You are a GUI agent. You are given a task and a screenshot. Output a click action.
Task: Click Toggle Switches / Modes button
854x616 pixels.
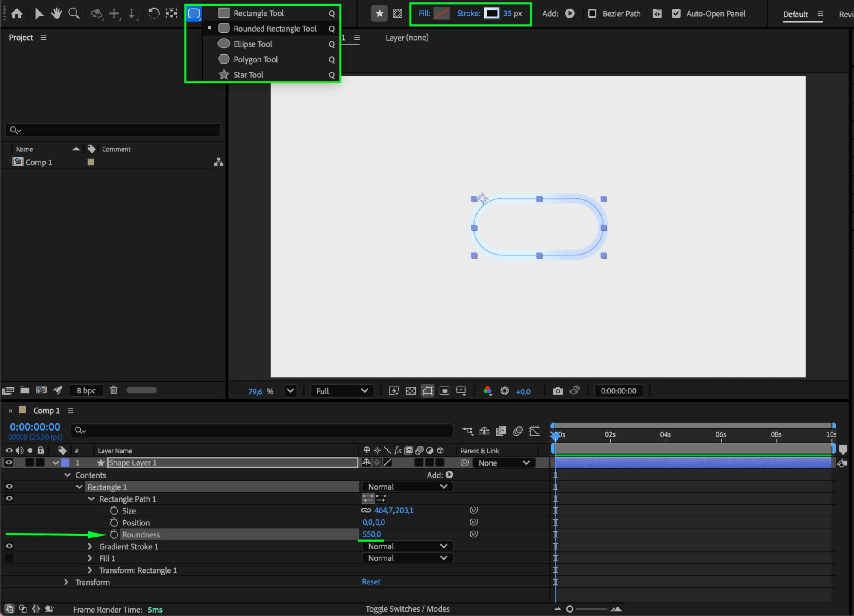tap(407, 609)
